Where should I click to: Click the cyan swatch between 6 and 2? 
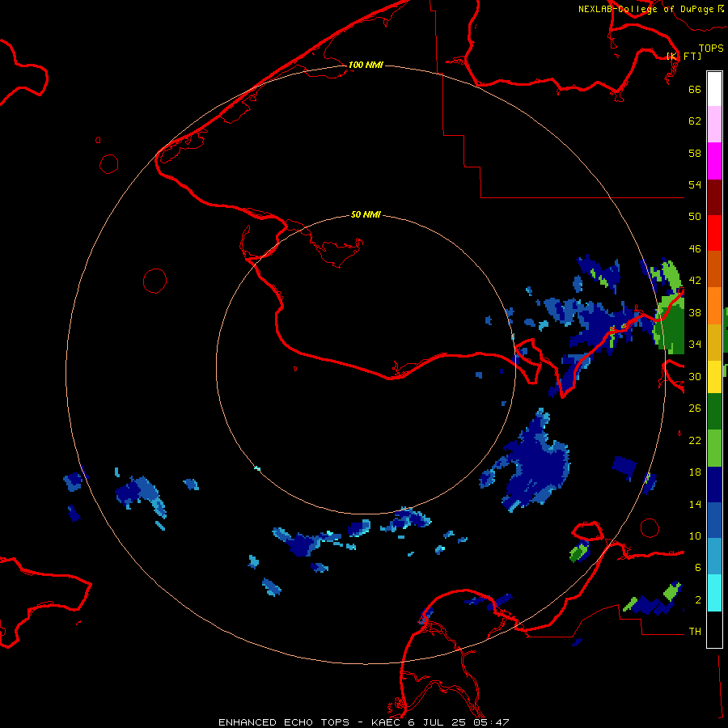pyautogui.click(x=714, y=593)
